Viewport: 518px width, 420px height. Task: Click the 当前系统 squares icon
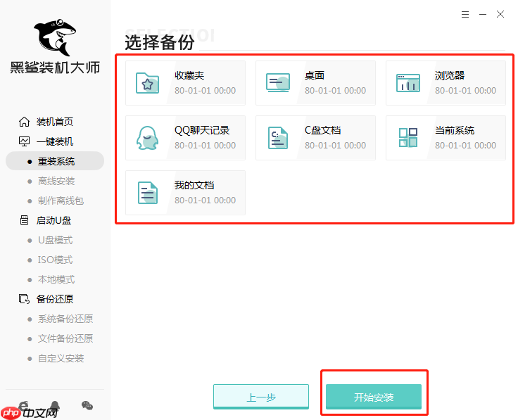tap(408, 138)
